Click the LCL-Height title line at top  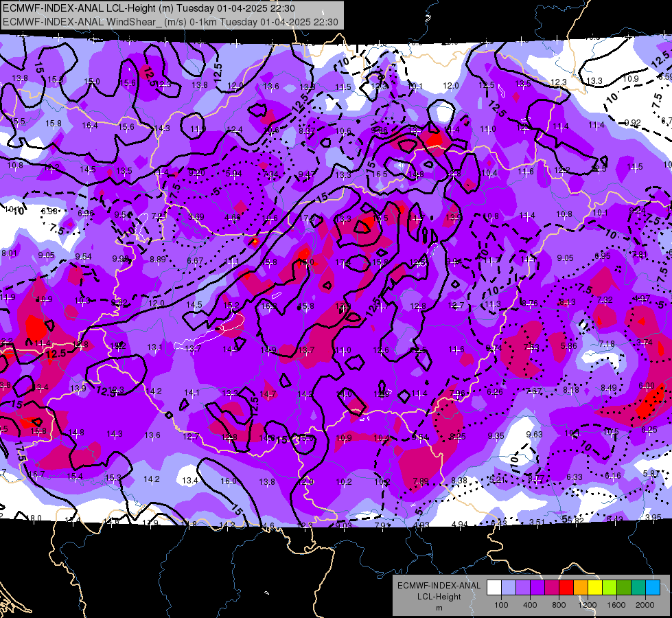tap(149, 8)
